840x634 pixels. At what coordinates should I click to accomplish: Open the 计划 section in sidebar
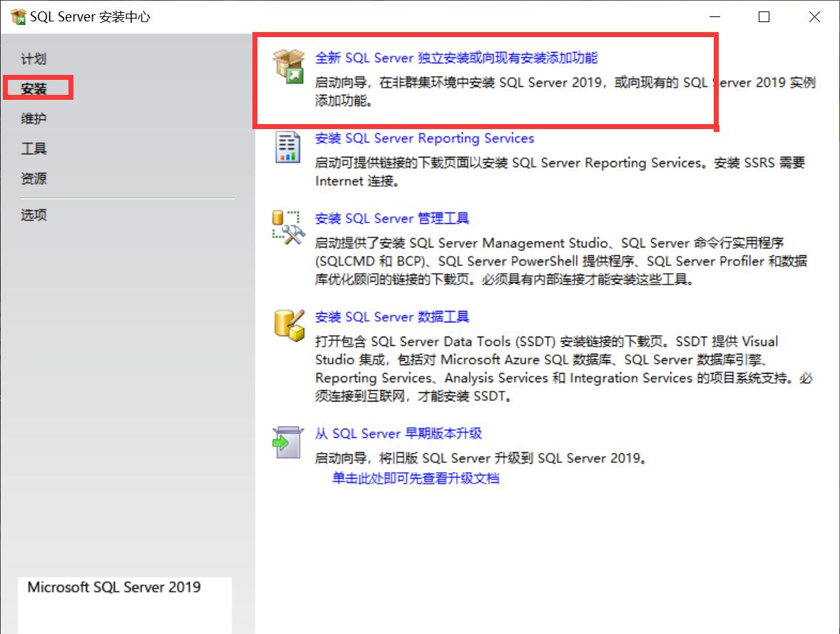click(x=34, y=58)
